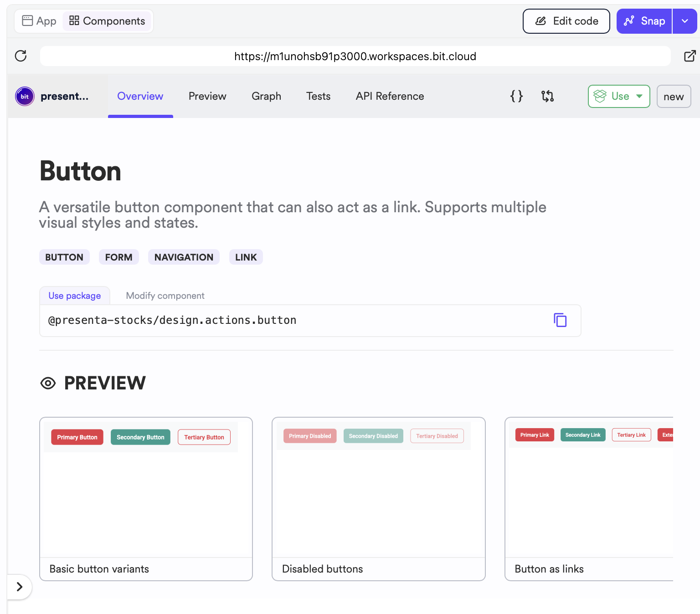Go to the Graph tab
Screen dimensions: 700x614
pos(266,96)
